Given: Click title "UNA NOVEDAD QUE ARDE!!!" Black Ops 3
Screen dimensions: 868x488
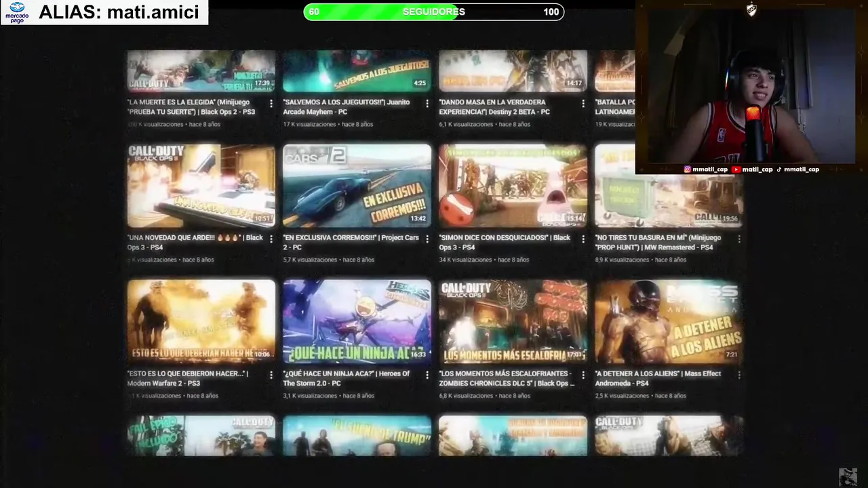Looking at the screenshot, I should [195, 243].
